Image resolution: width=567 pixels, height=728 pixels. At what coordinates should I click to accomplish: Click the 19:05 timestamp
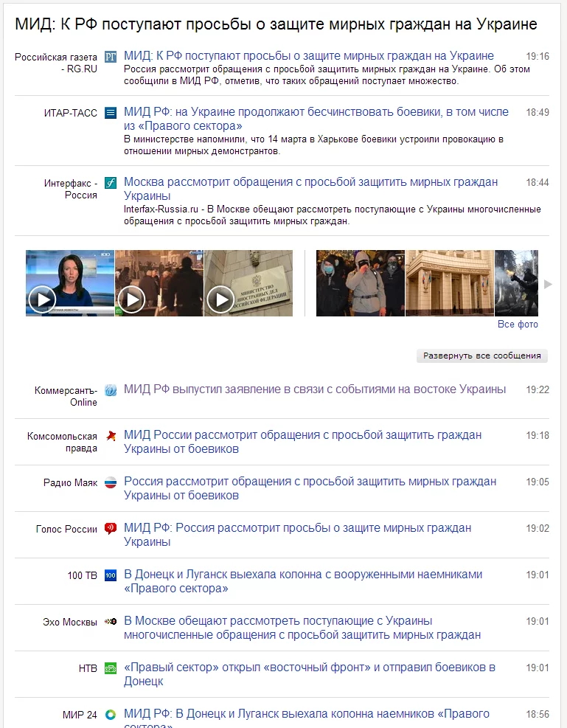(x=538, y=482)
